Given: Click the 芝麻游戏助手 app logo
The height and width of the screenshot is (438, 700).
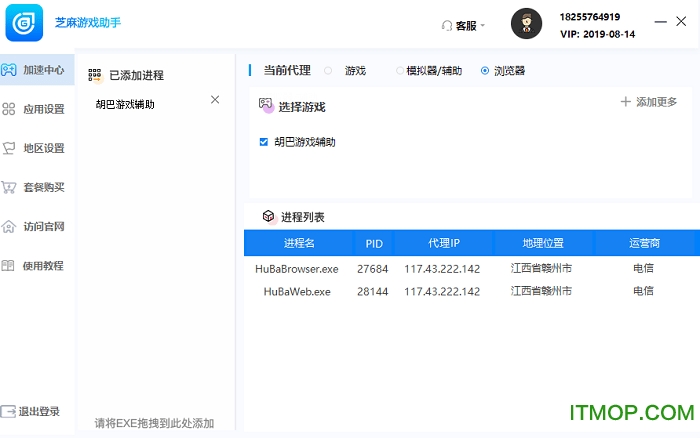Looking at the screenshot, I should [24, 23].
